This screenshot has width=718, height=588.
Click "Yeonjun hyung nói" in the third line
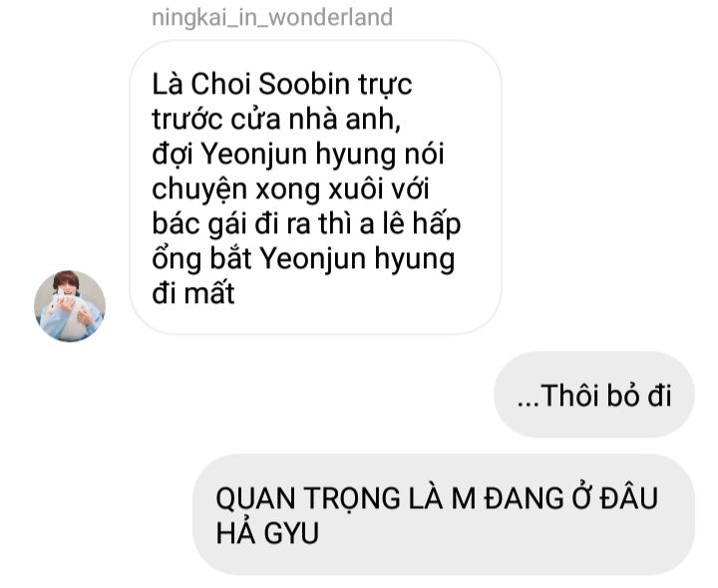click(323, 154)
